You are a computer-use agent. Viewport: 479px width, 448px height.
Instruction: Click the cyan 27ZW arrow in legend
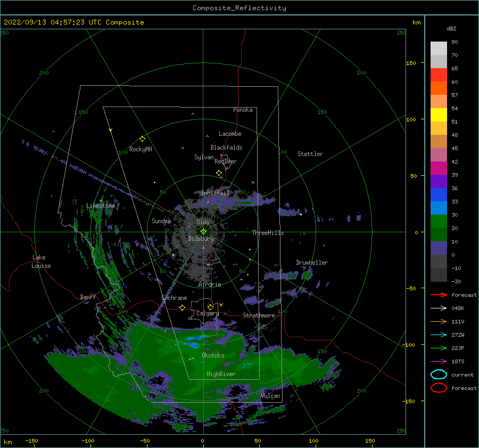[x=439, y=335]
